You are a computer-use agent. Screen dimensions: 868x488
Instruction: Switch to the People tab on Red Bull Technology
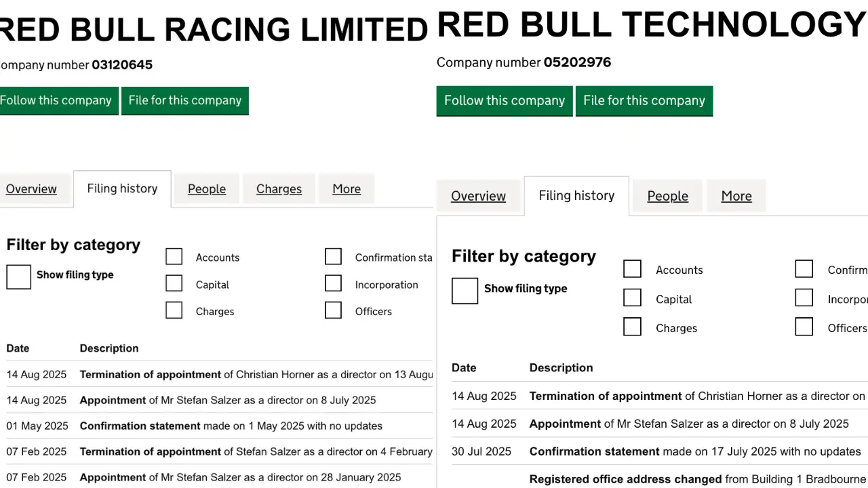[667, 195]
